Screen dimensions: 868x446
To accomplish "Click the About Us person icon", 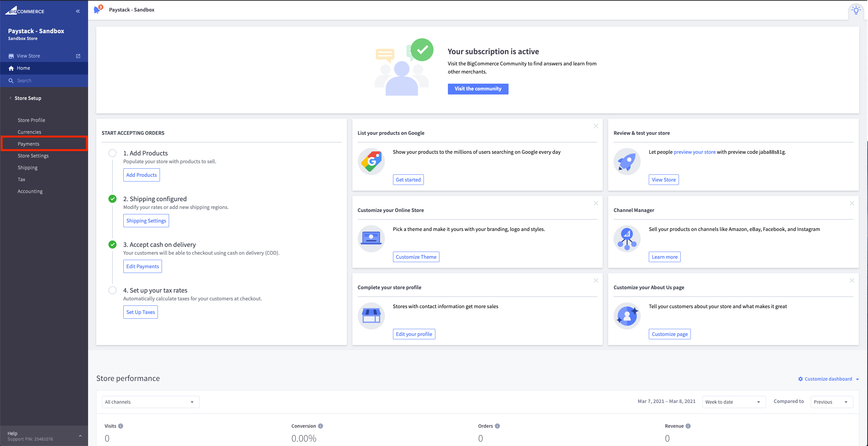I will [x=627, y=316].
